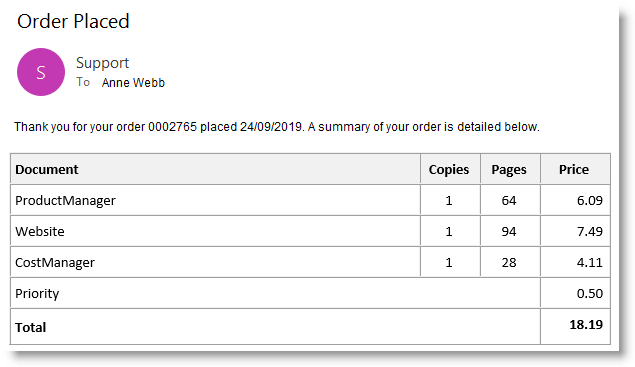Click the purple Support sender avatar
The image size is (635, 367).
pyautogui.click(x=41, y=72)
